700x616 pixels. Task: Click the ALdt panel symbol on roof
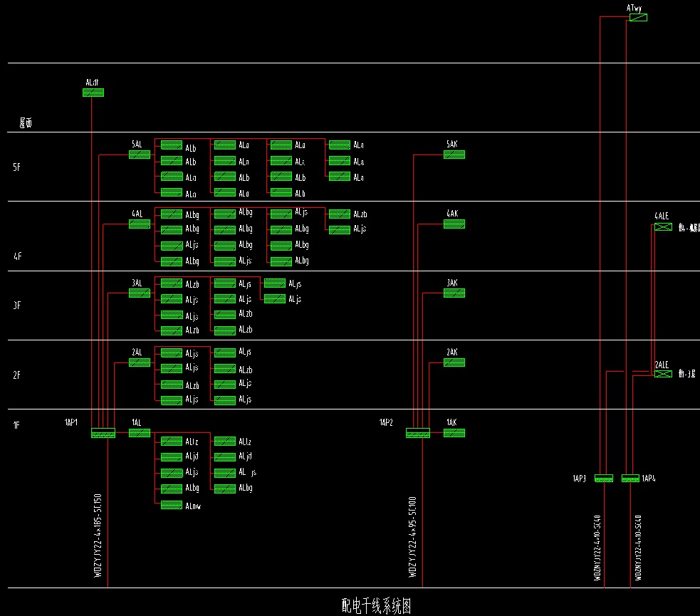(93, 92)
